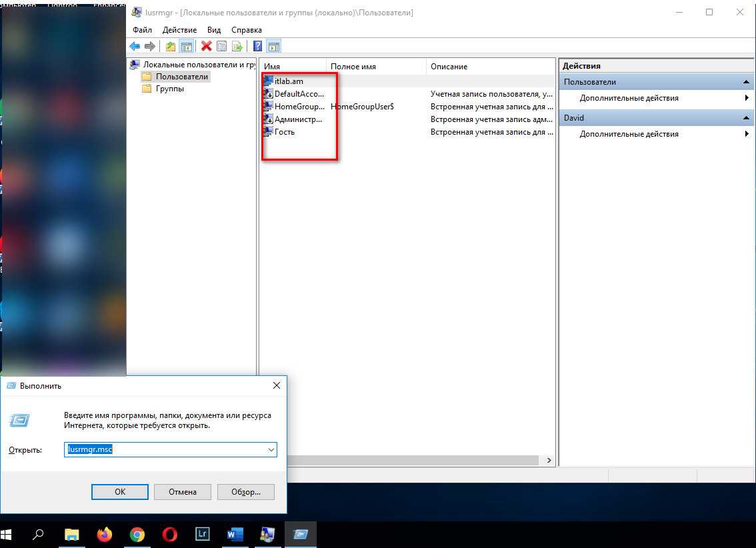Open the dropdown in the Run dialog

271,450
